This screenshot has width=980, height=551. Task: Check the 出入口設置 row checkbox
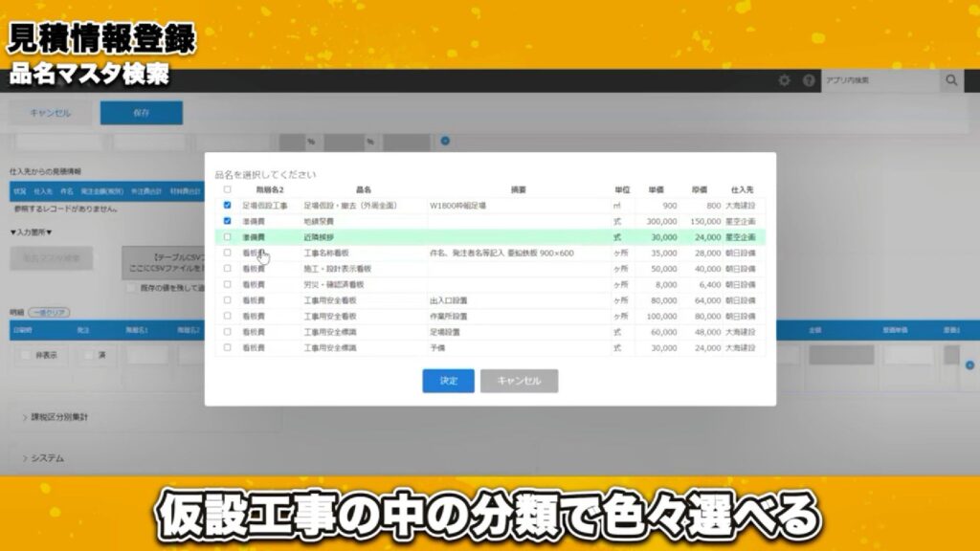coord(227,299)
